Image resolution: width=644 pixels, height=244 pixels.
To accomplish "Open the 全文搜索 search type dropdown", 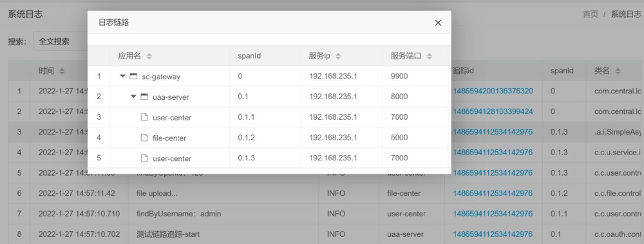I will 60,41.
